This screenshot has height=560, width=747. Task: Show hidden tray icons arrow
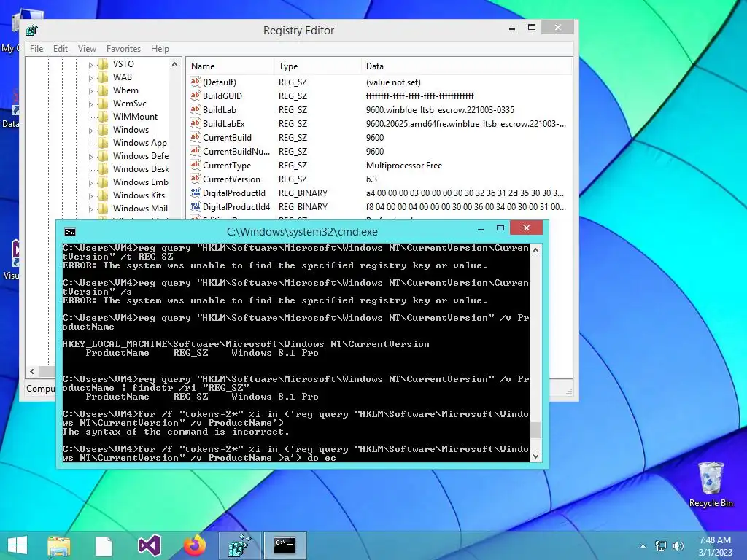[x=643, y=546]
